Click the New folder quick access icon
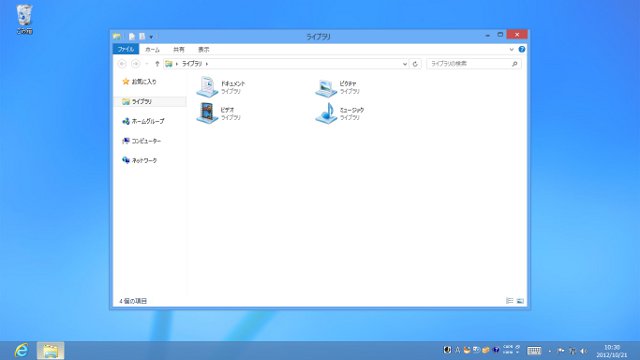Viewport: 640px width, 360px height. (142, 36)
